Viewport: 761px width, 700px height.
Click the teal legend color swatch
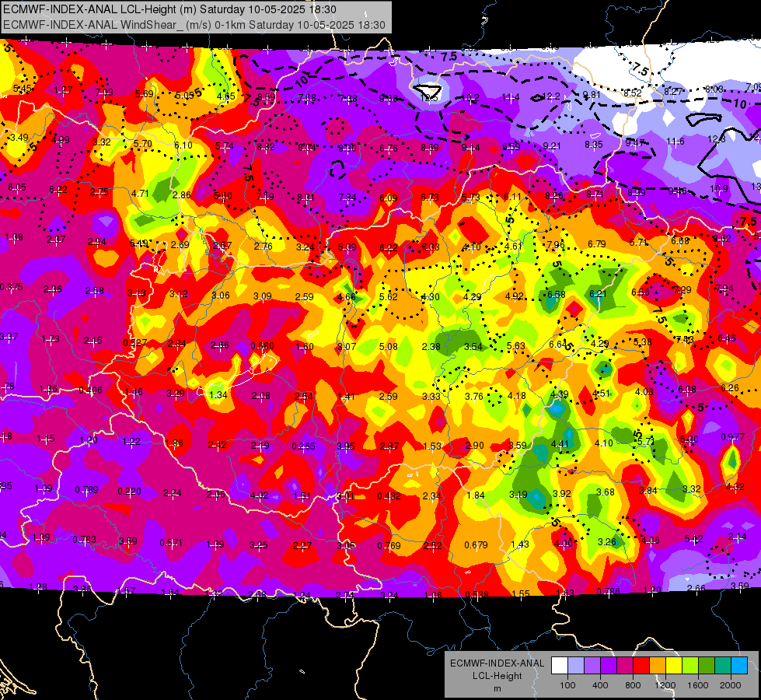click(723, 666)
